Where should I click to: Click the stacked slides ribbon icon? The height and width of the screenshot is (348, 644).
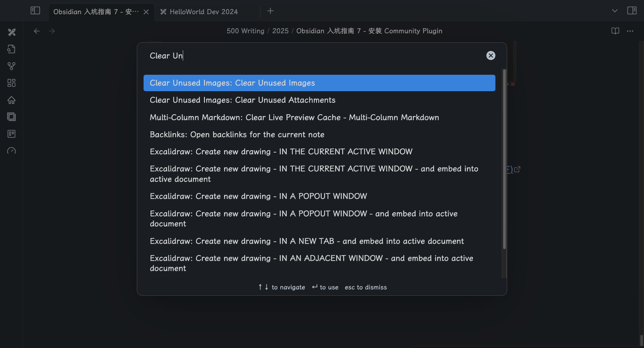[x=11, y=117]
